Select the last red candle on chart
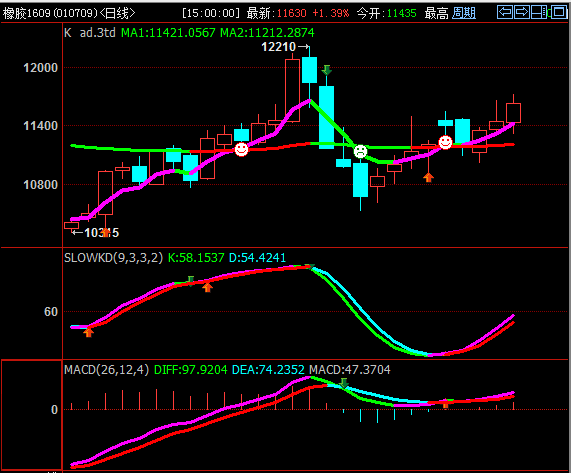The height and width of the screenshot is (473, 571). 513,113
